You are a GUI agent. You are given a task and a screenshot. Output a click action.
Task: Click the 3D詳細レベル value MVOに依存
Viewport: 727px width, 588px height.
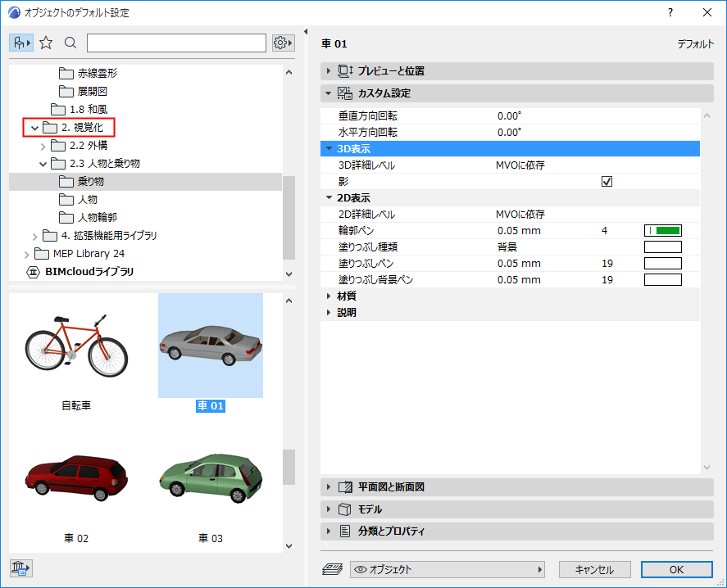click(x=520, y=165)
